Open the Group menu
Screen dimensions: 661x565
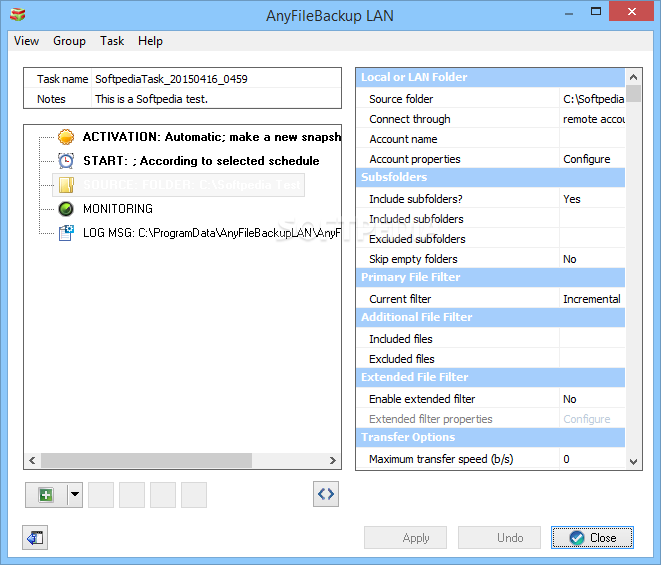coord(69,41)
